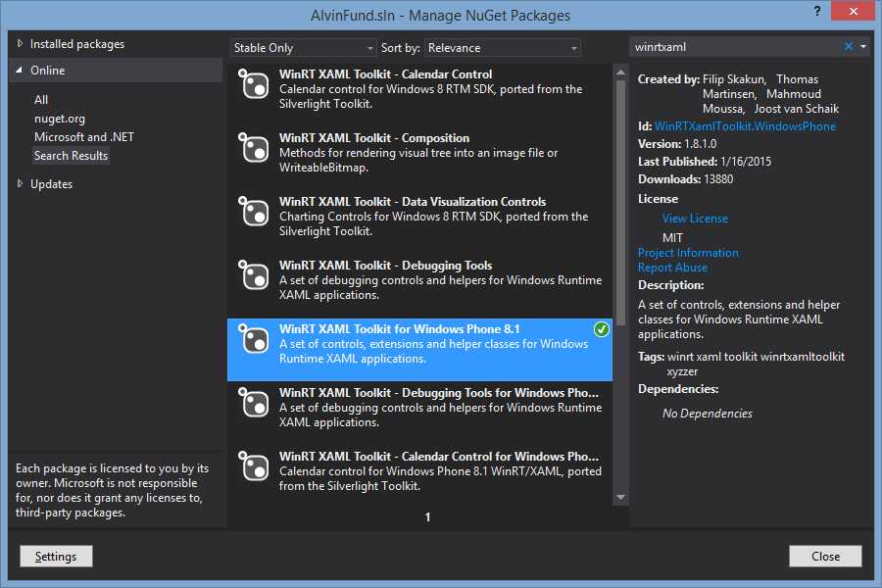
Task: Click in the winrtxaml search field
Action: click(735, 47)
